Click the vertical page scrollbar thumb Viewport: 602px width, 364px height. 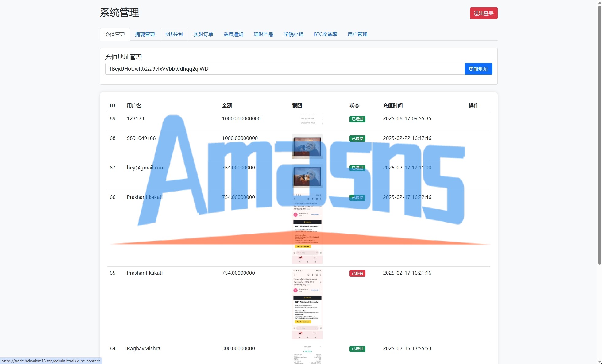coord(600,134)
